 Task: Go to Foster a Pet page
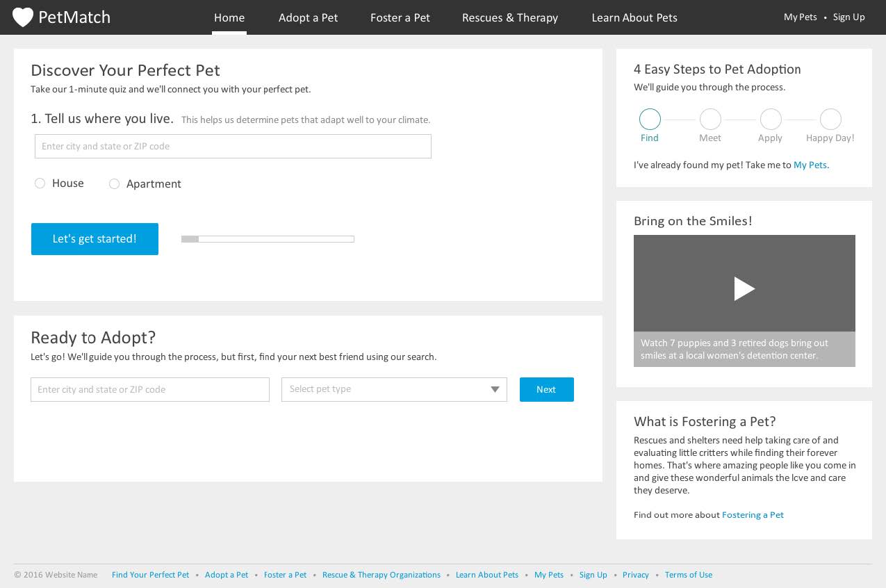pos(400,18)
